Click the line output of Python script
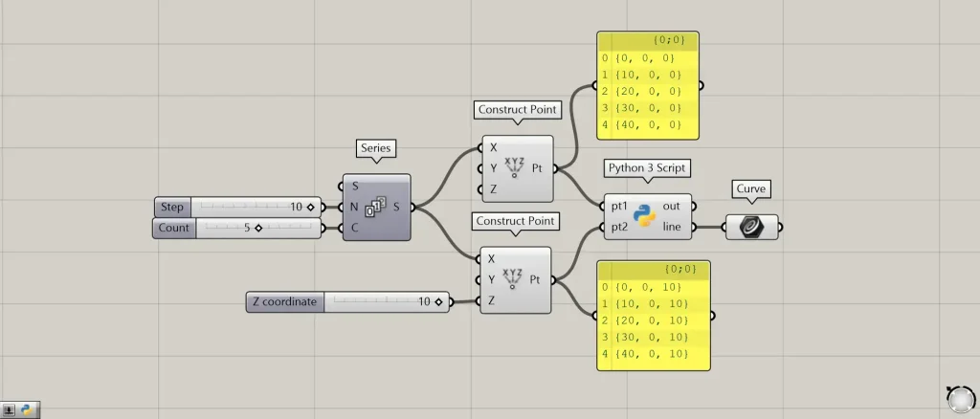The height and width of the screenshot is (419, 980). [x=671, y=228]
